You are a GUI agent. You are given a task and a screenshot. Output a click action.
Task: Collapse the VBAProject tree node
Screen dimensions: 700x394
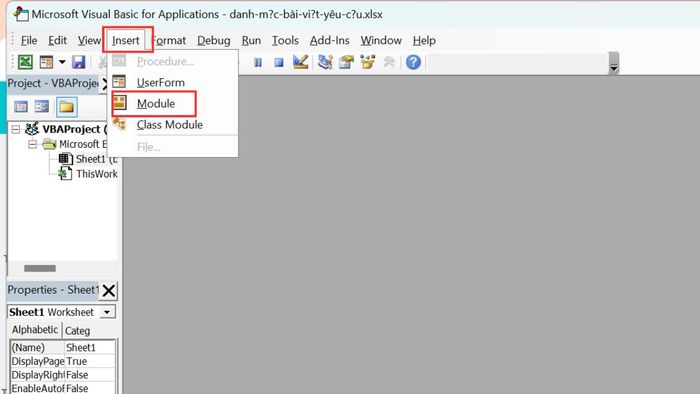coord(16,129)
